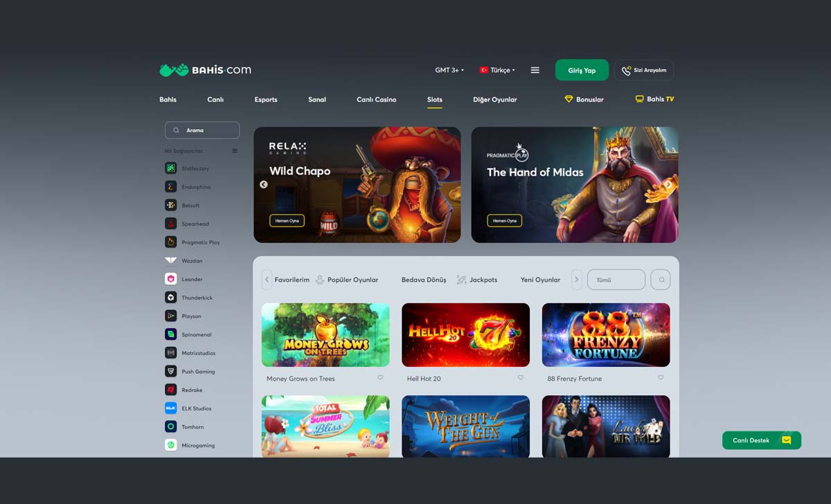
Task: Open the Canlı Destek live support button
Action: click(762, 440)
